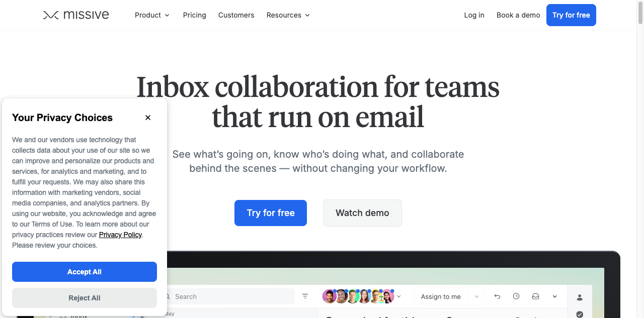Click the Inbox collaboration for teams headline
The image size is (644, 318).
click(318, 101)
